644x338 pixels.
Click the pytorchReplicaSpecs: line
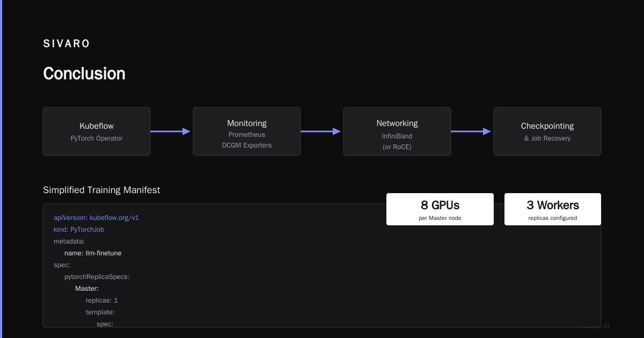97,277
